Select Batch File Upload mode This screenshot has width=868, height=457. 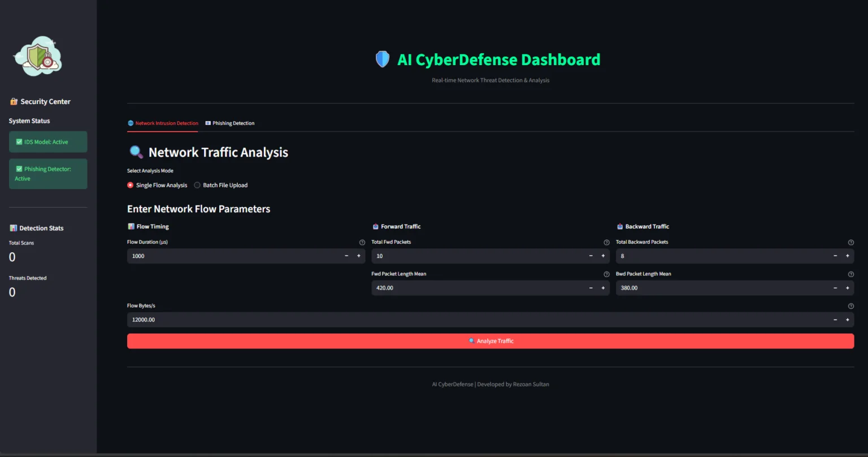coord(197,185)
